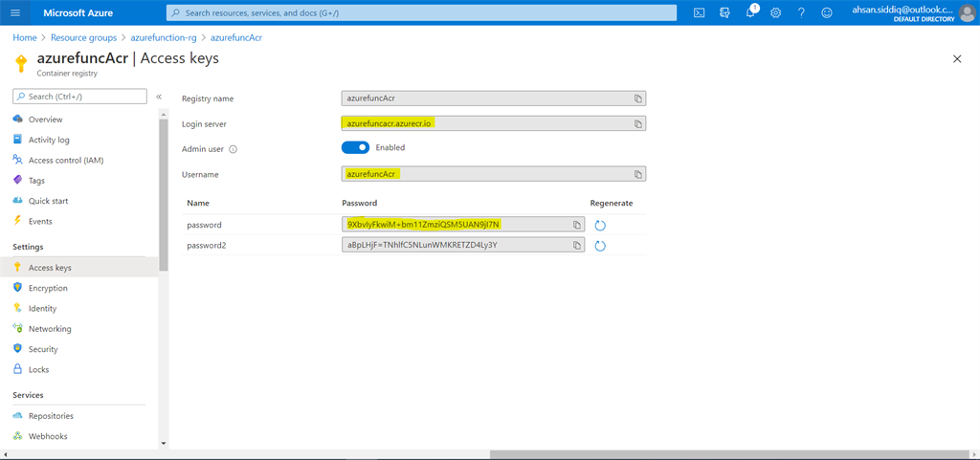Viewport: 980px width, 460px height.
Task: Open the portal hamburger menu
Action: coord(15,12)
